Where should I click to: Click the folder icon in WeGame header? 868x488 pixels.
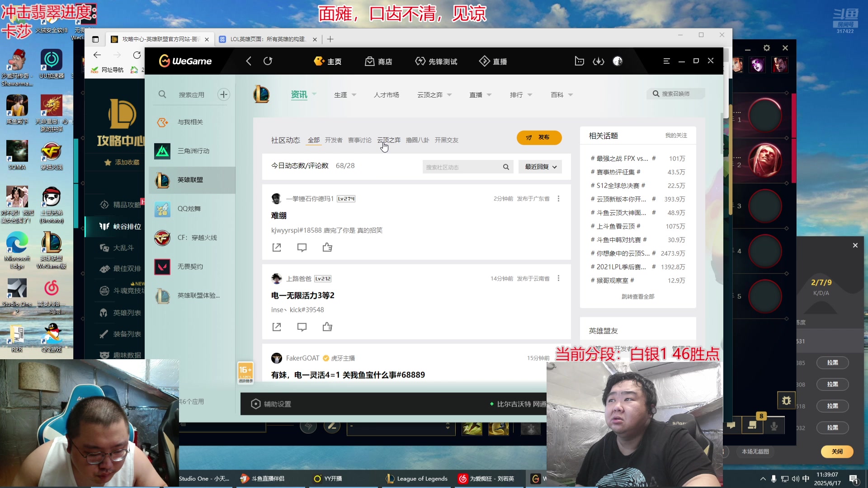579,61
